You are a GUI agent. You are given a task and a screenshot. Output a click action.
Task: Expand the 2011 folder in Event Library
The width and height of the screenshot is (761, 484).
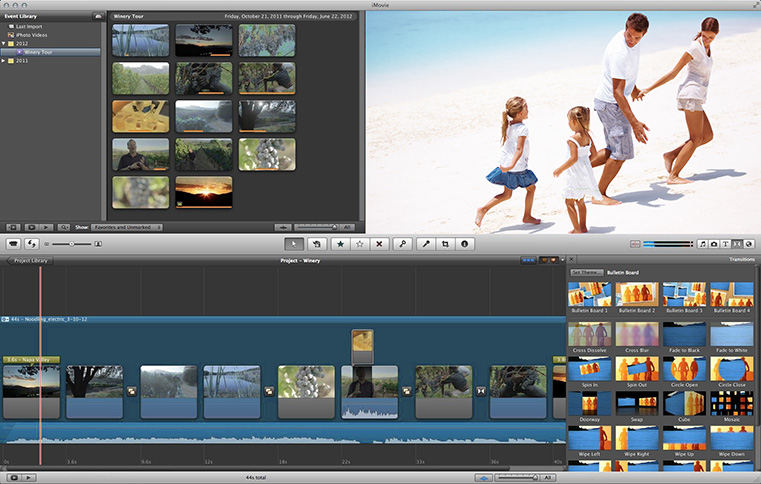(4, 60)
